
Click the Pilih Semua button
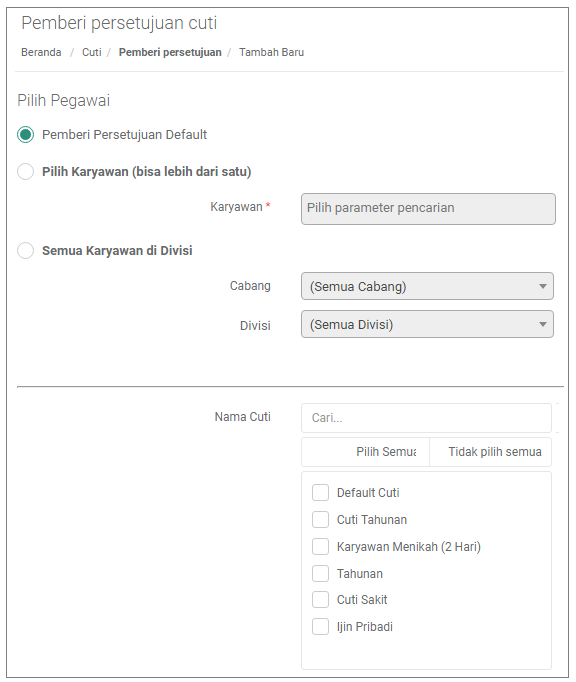tap(365, 452)
